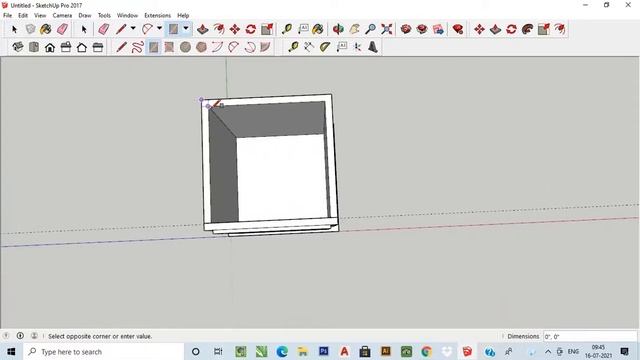This screenshot has height=360, width=640.
Task: Select the Circle tool
Action: point(185,47)
